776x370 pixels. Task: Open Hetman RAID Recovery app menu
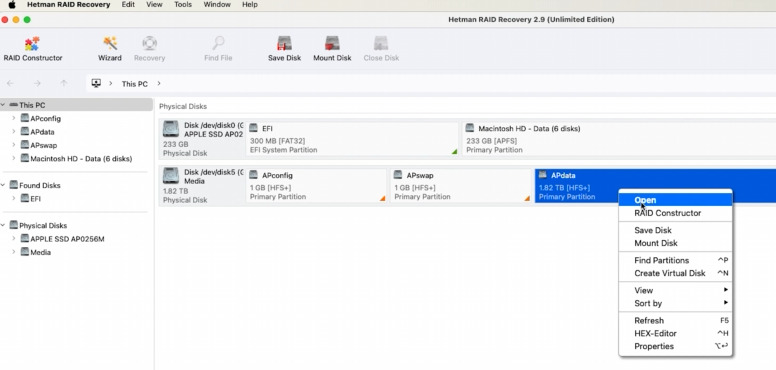(68, 4)
